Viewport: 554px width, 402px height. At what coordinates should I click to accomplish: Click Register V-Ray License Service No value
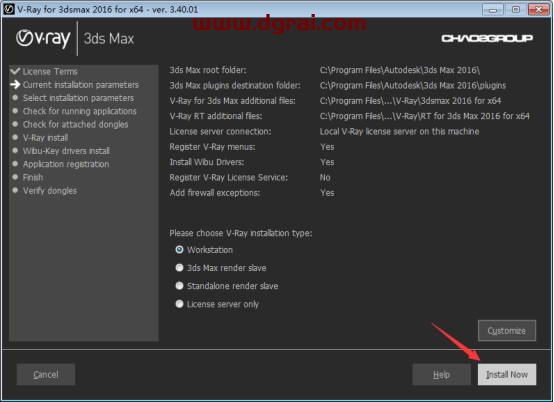coord(325,177)
